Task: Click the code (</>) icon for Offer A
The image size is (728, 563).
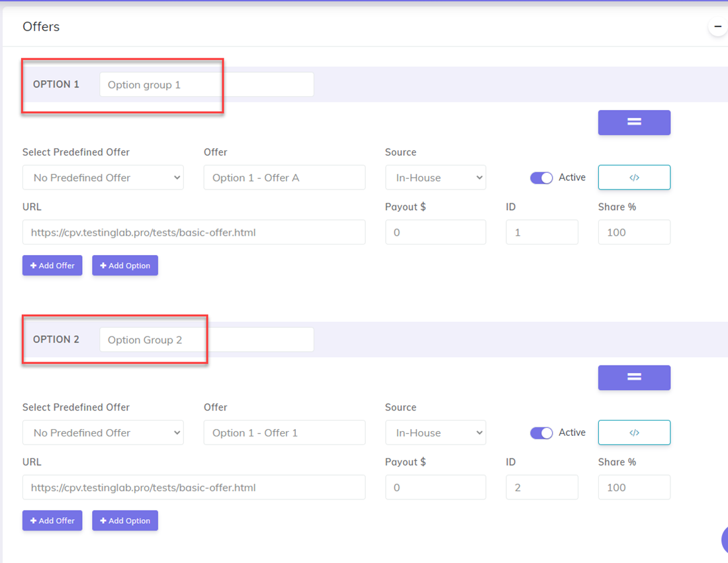Action: (633, 177)
